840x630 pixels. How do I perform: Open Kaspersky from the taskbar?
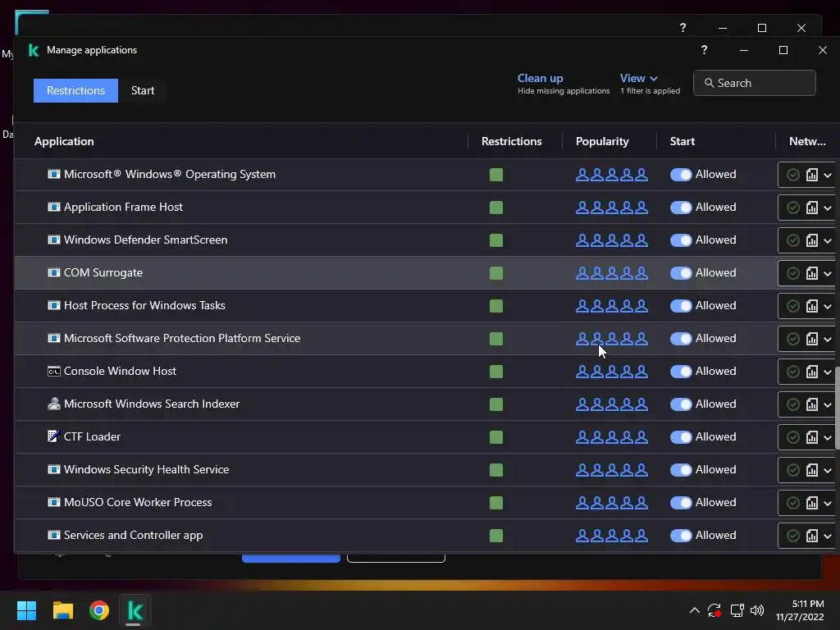[135, 610]
